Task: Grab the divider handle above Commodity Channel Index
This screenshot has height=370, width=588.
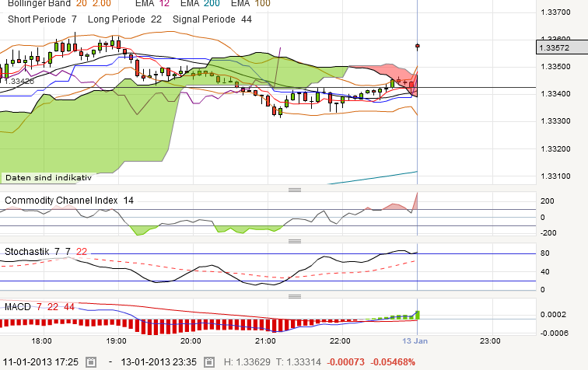Action: 295,190
